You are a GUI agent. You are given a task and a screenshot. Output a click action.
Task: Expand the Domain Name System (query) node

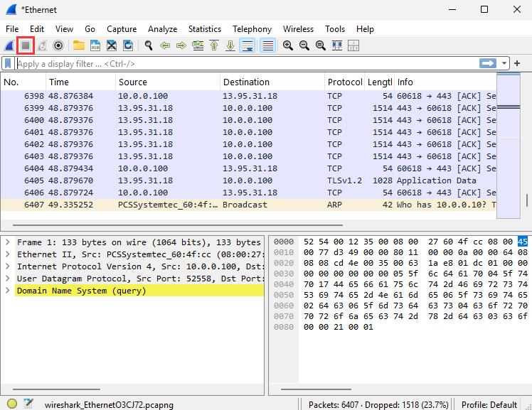coord(8,291)
